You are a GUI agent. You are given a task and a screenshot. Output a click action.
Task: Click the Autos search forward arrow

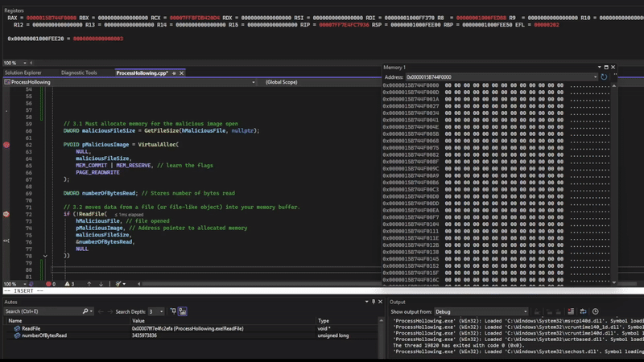coord(109,311)
